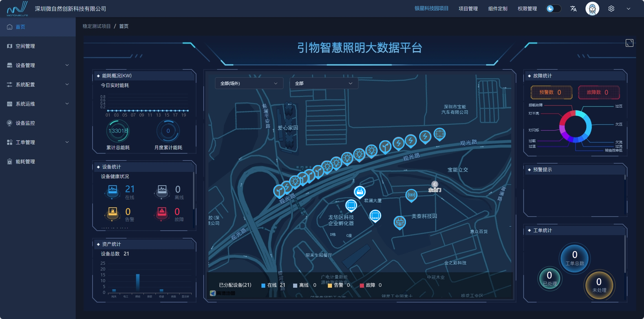Expand the 设备管理 submenu
This screenshot has width=644, height=319.
(67, 65)
